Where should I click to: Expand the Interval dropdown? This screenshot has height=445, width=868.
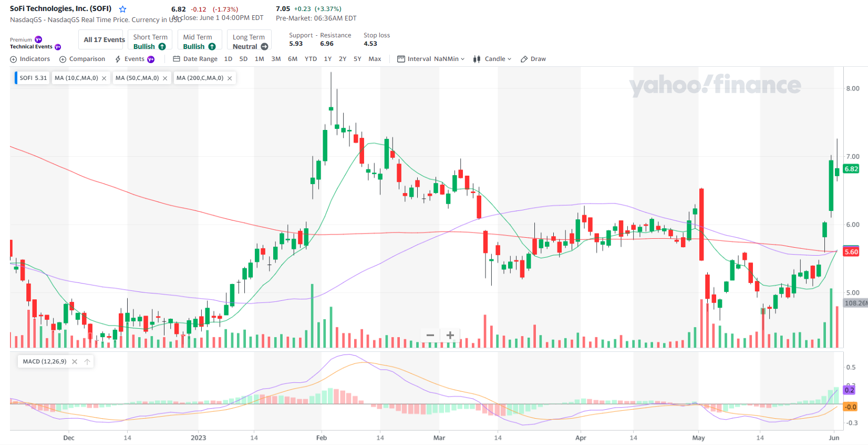(431, 59)
